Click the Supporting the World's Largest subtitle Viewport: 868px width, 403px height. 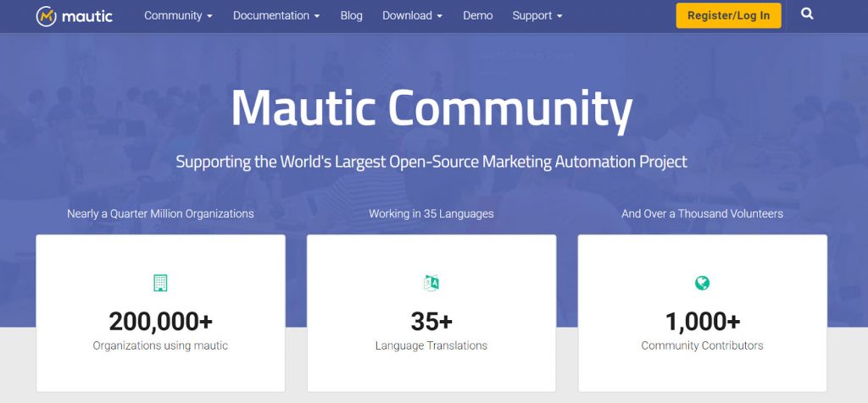(431, 162)
